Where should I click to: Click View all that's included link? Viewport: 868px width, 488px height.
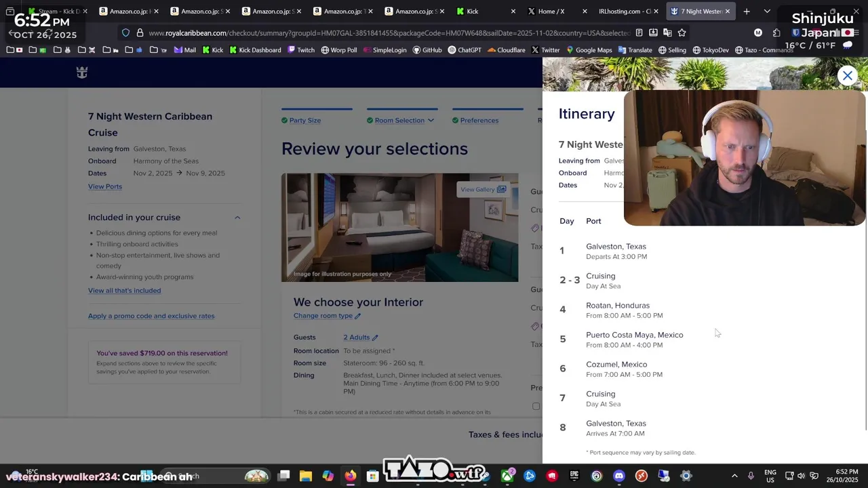124,291
